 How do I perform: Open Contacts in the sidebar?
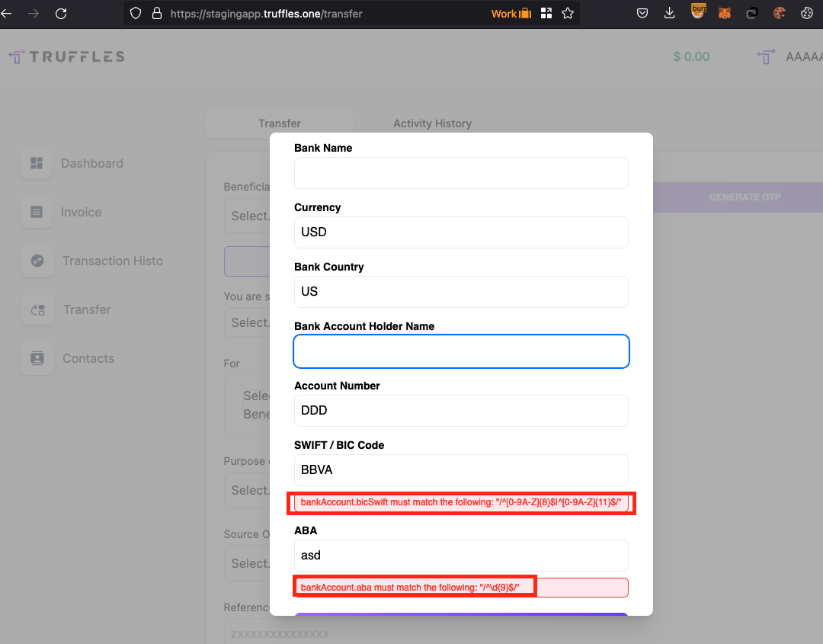coord(88,358)
